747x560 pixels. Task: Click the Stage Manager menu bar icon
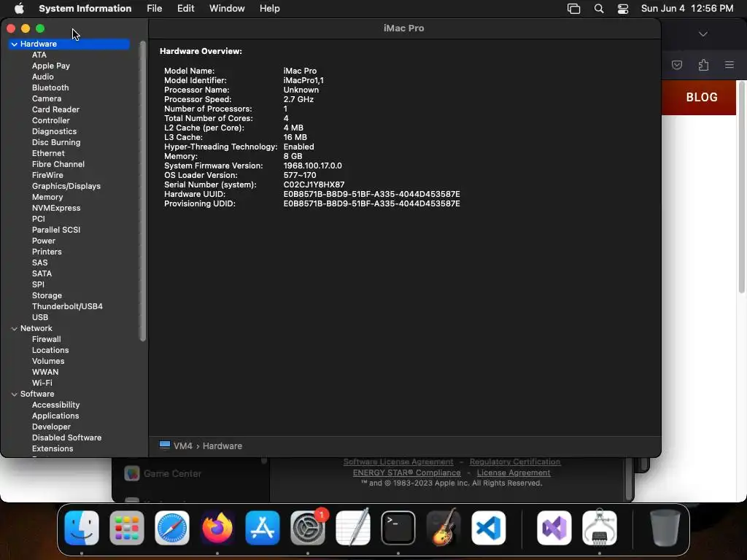(573, 9)
